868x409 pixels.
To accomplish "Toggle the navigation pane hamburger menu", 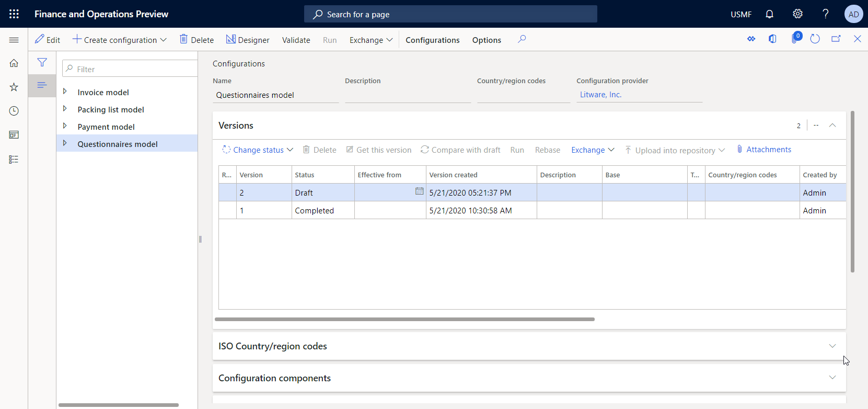I will (14, 40).
